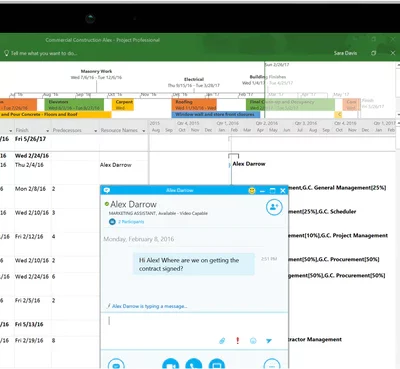The width and height of the screenshot is (400, 369).
Task: Click the Resource Names column header
Action: point(119,130)
